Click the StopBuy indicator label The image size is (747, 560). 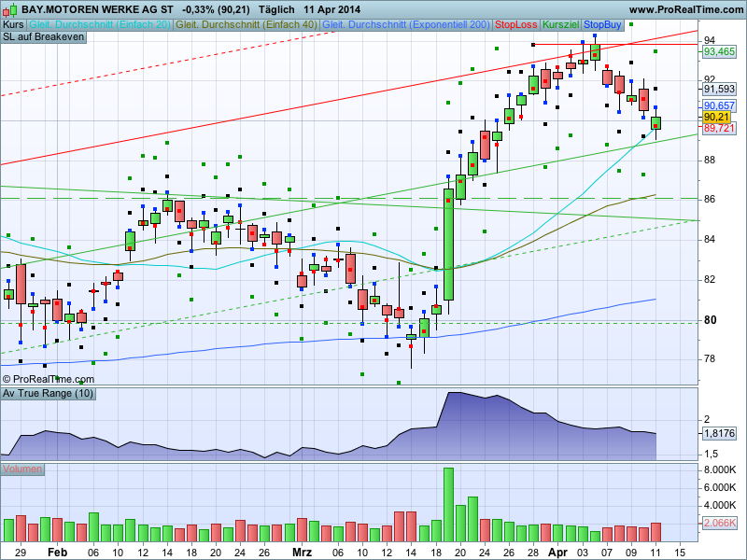[x=602, y=25]
